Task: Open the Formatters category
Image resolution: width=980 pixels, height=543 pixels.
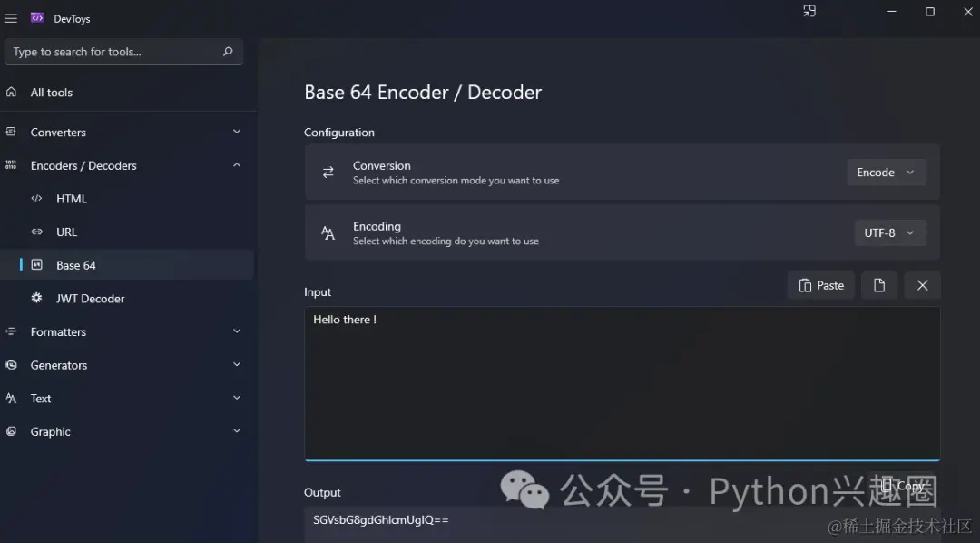Action: click(x=128, y=331)
